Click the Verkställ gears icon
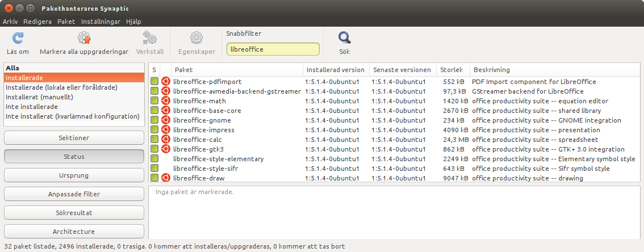The height and width of the screenshot is (252, 644). pos(149,38)
